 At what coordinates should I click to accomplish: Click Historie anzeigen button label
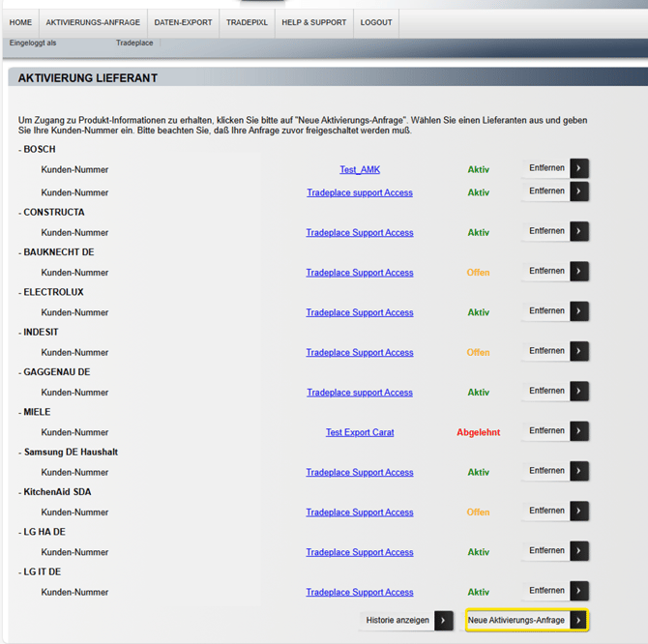[x=398, y=621]
